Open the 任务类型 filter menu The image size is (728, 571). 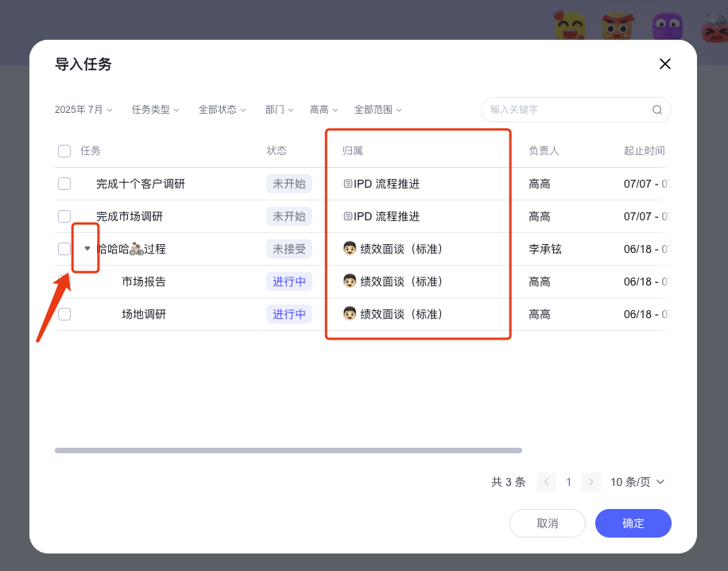pos(154,109)
